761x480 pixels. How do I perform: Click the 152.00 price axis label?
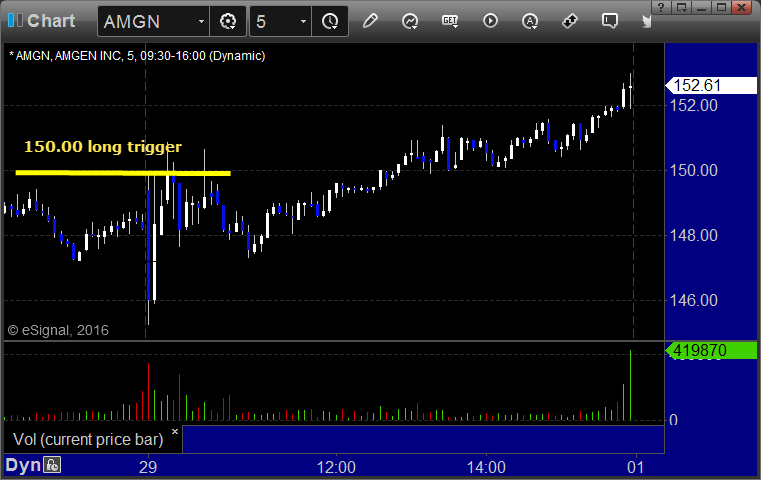tap(694, 105)
